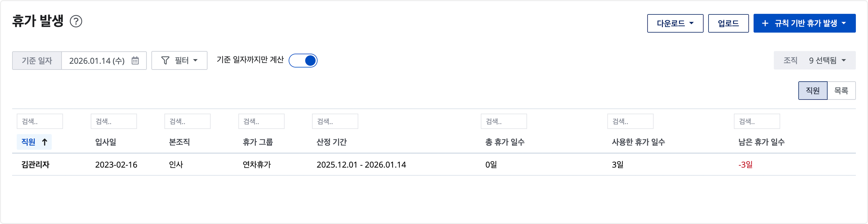Expand the 조직 9 선택됨 selector
Image resolution: width=868 pixels, height=224 pixels.
pyautogui.click(x=815, y=60)
